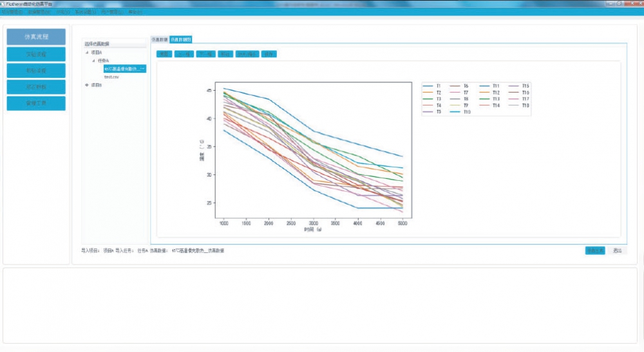The height and width of the screenshot is (352, 644).
Task: Open the 仿真数据图 chart tab
Action: 180,39
